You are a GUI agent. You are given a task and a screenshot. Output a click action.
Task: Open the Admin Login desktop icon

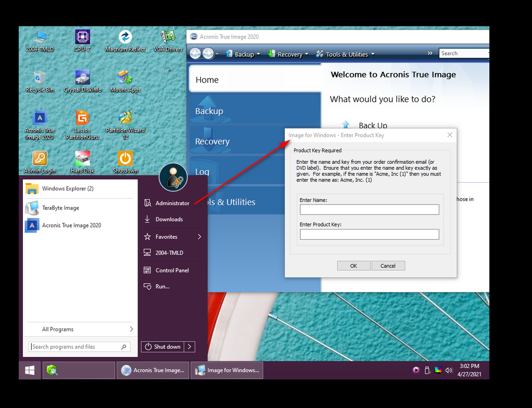pyautogui.click(x=40, y=162)
